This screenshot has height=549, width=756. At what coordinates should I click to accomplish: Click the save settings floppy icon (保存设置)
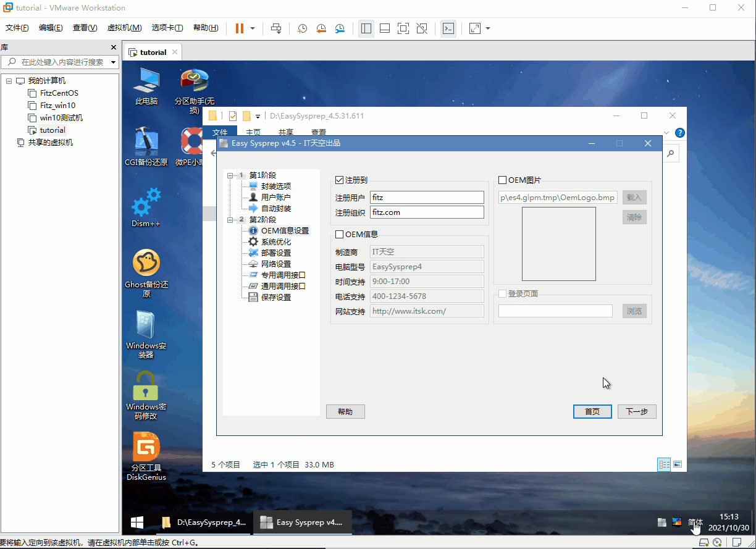(253, 298)
